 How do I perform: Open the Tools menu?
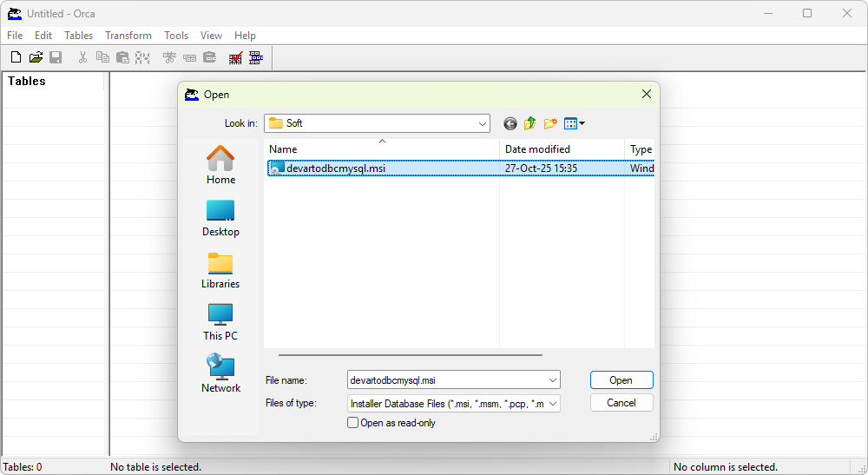click(176, 36)
